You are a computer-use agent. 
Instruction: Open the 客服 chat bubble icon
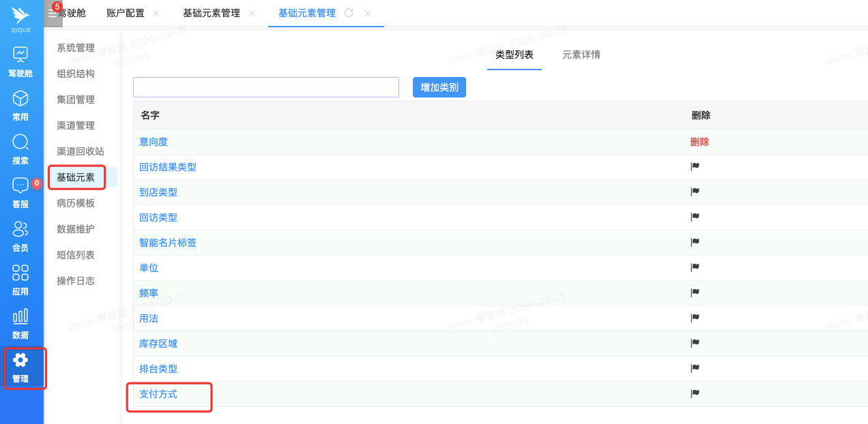tap(20, 185)
